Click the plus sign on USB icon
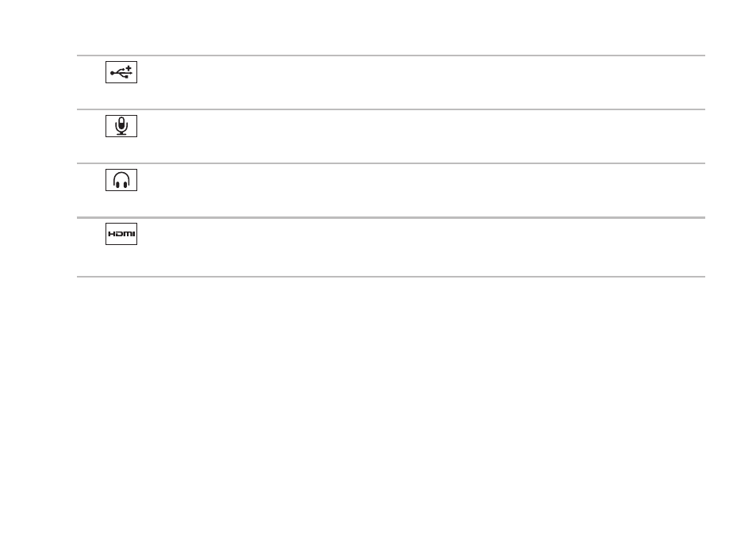Screen dimensions: 756x536 coord(129,68)
